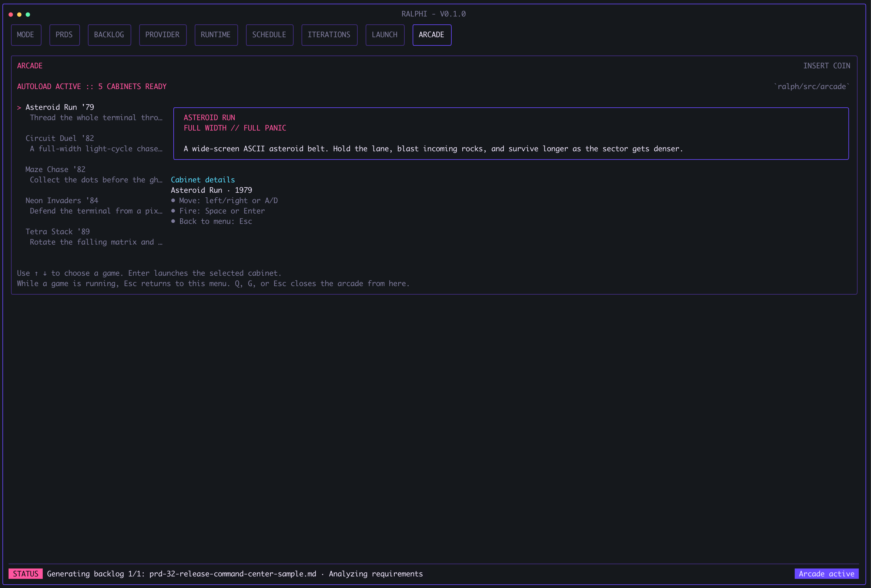This screenshot has width=871, height=588.
Task: Open the LAUNCH tab
Action: point(385,35)
